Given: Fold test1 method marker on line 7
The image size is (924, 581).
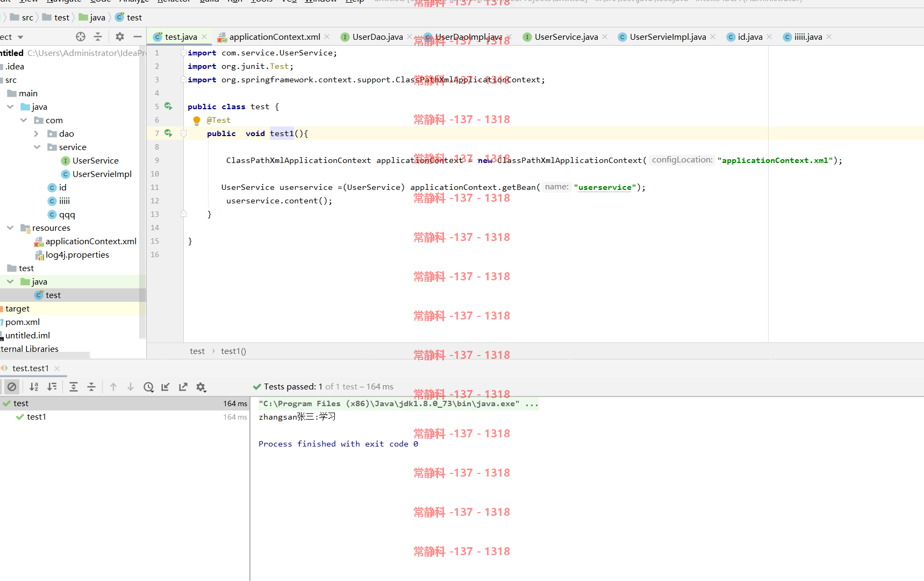Looking at the screenshot, I should point(183,133).
